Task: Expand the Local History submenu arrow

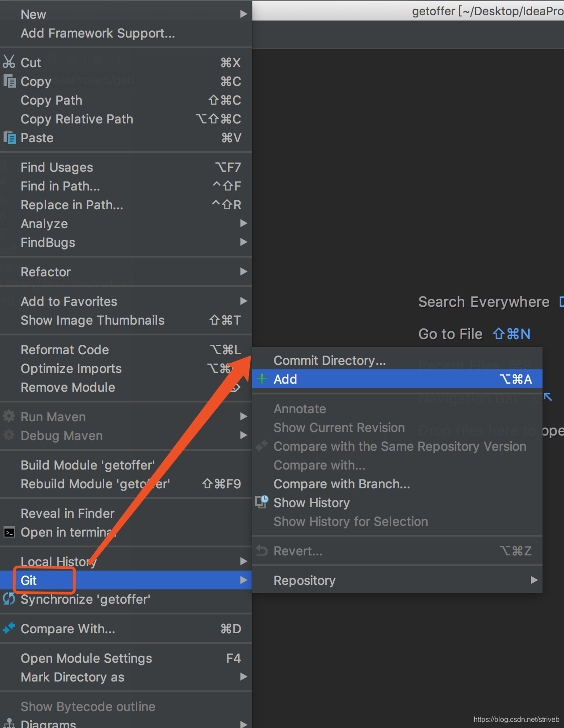Action: (244, 561)
